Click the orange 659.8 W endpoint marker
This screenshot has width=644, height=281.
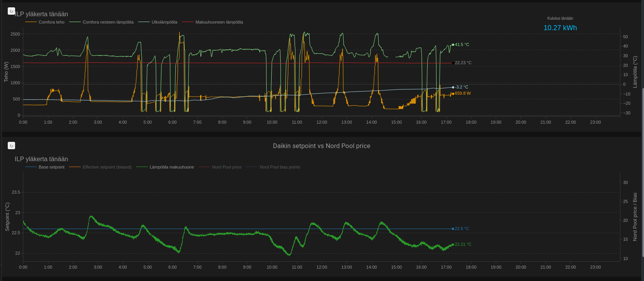click(x=453, y=94)
